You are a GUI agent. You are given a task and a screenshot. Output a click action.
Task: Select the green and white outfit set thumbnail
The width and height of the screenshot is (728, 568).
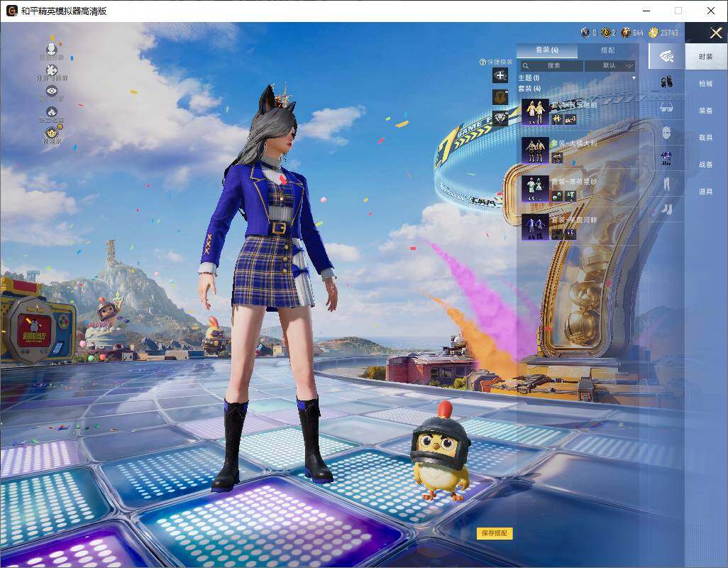tap(535, 189)
